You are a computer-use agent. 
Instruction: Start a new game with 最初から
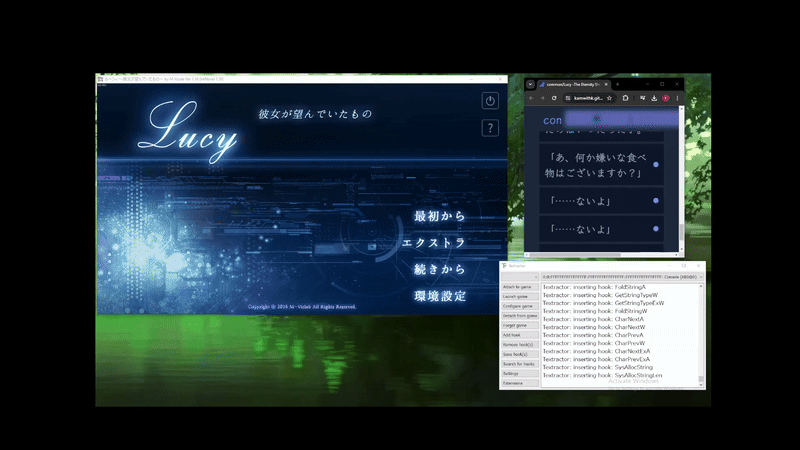[x=440, y=216]
